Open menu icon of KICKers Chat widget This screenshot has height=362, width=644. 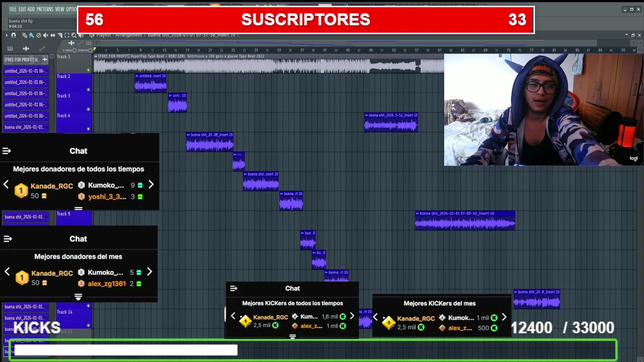233,289
